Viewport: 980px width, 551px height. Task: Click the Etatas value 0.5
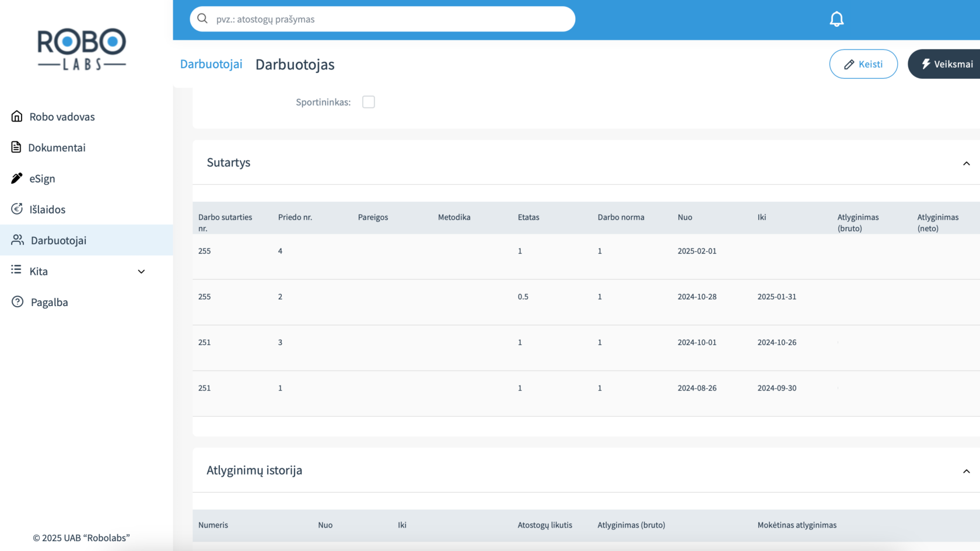coord(523,297)
